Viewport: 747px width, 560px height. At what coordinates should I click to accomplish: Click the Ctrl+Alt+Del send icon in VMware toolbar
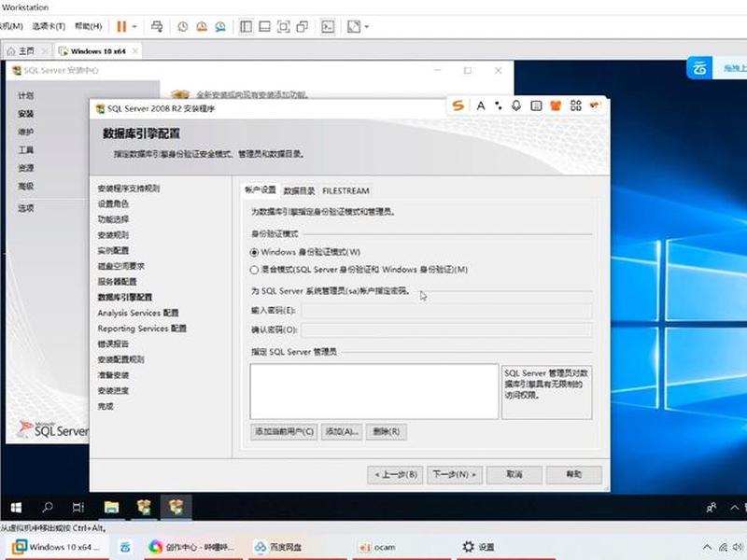[x=157, y=27]
